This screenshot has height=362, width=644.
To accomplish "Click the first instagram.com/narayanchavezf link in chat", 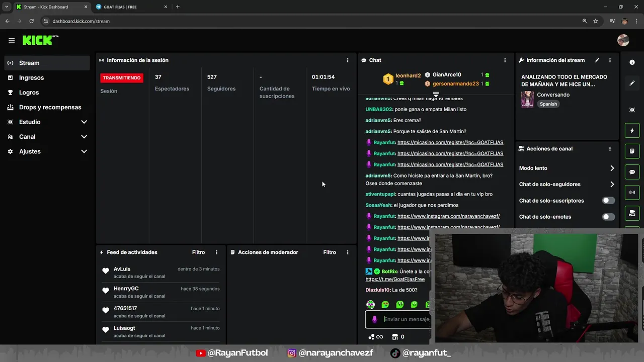I will 448,216.
